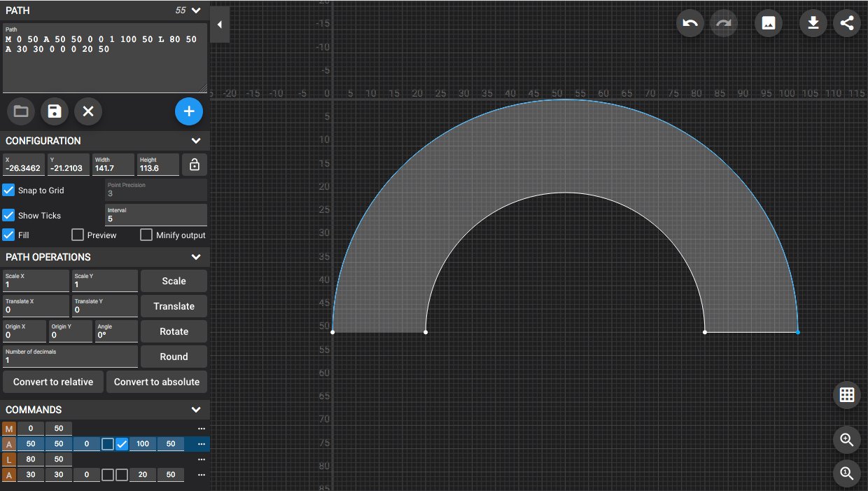Open the options menu for the M command
This screenshot has height=491, width=868.
(202, 428)
